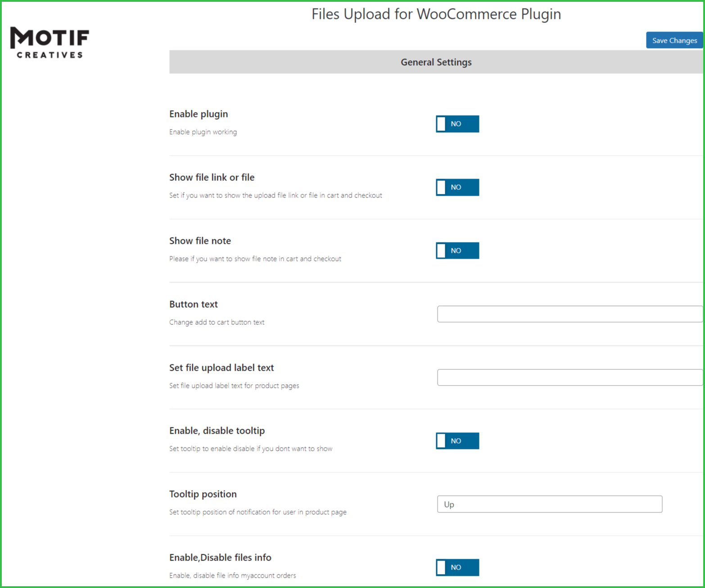
Task: Click the file upload label text field
Action: point(570,377)
